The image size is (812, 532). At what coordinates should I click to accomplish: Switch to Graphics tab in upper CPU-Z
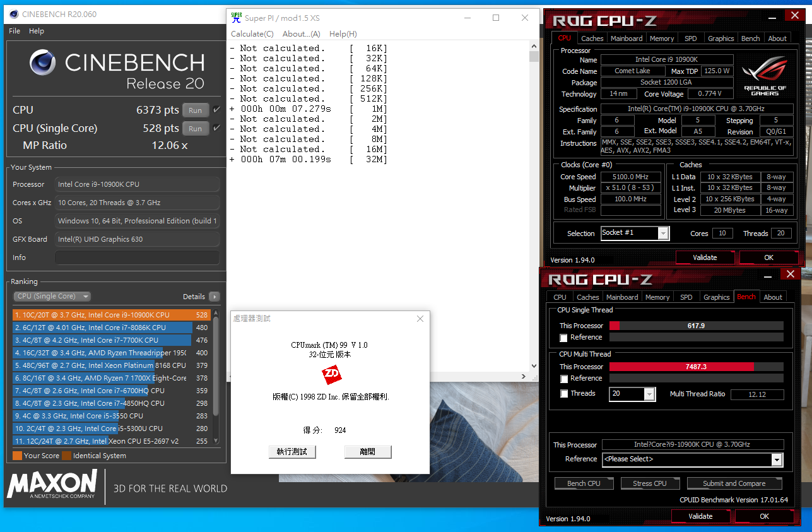(x=721, y=38)
